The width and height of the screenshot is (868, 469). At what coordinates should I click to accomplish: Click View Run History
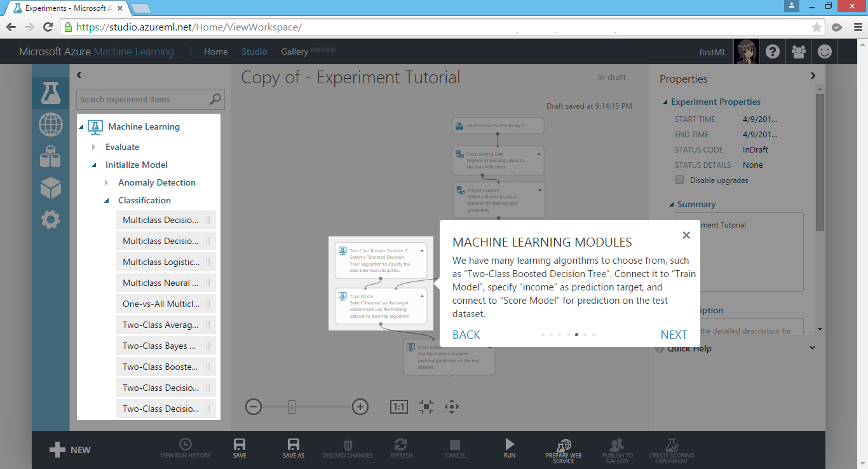(x=185, y=448)
